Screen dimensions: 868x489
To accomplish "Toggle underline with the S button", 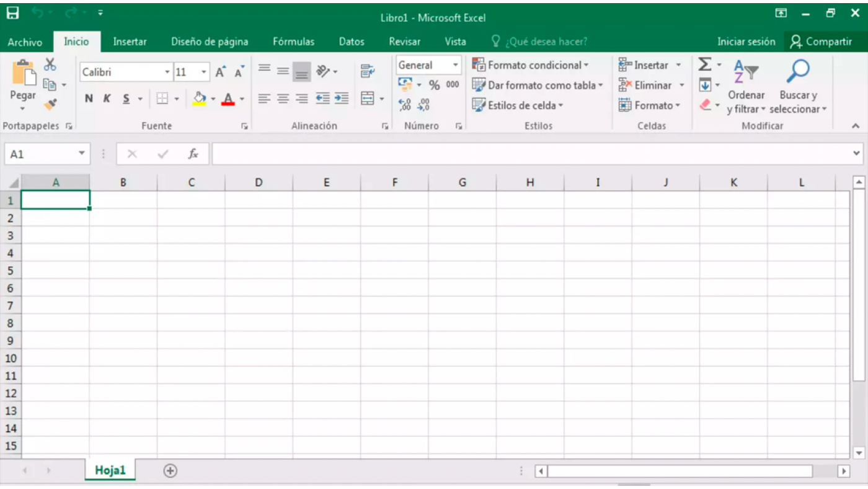I will 126,99.
